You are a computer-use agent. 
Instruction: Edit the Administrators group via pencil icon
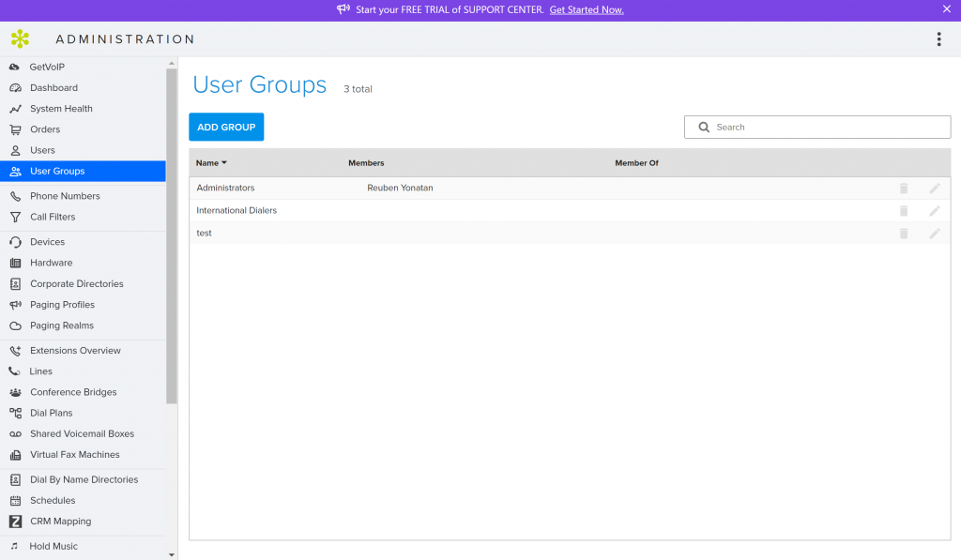pos(935,189)
